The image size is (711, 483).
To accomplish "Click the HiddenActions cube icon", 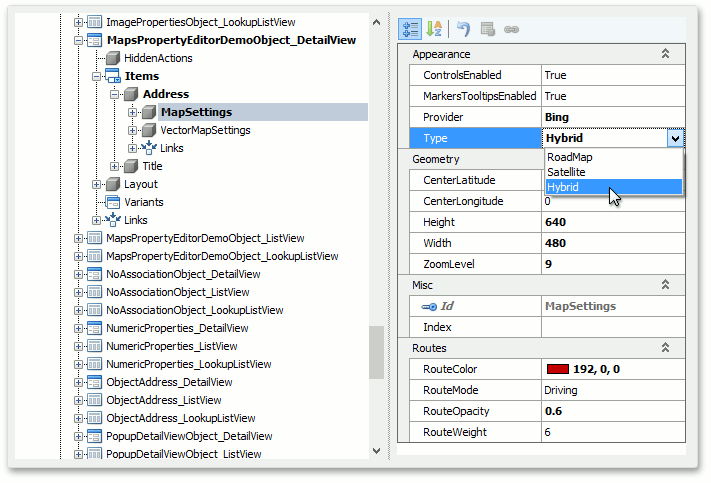I will [113, 58].
